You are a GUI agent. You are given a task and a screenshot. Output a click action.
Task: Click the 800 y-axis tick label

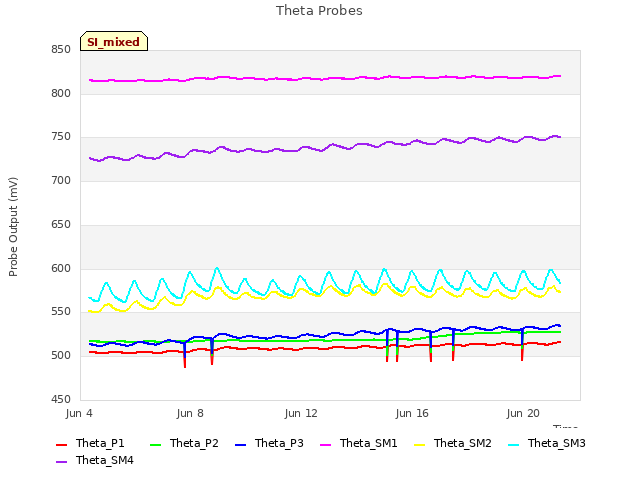pyautogui.click(x=61, y=93)
